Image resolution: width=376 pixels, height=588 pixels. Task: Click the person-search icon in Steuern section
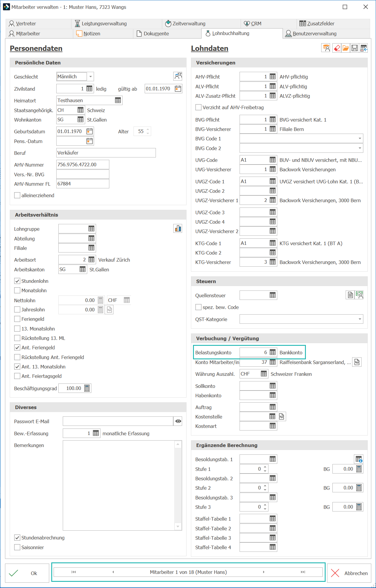pyautogui.click(x=359, y=295)
